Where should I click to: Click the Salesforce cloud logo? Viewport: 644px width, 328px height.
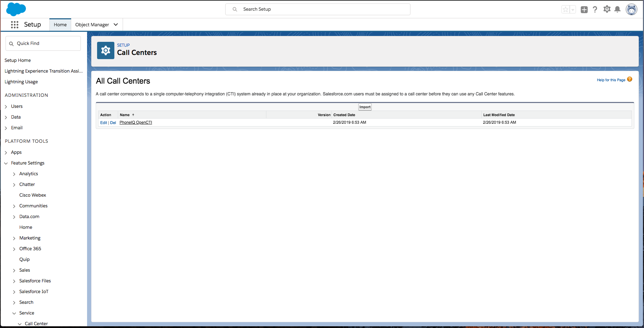pos(16,9)
